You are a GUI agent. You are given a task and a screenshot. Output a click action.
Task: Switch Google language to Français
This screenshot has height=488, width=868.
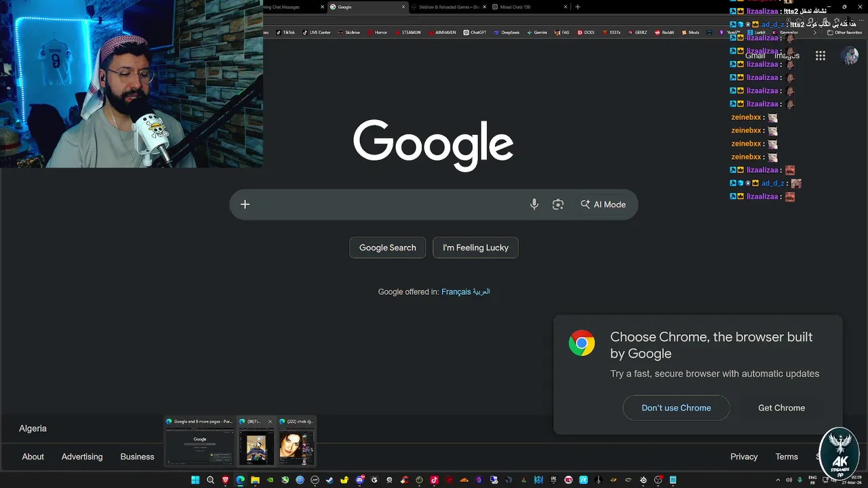456,291
